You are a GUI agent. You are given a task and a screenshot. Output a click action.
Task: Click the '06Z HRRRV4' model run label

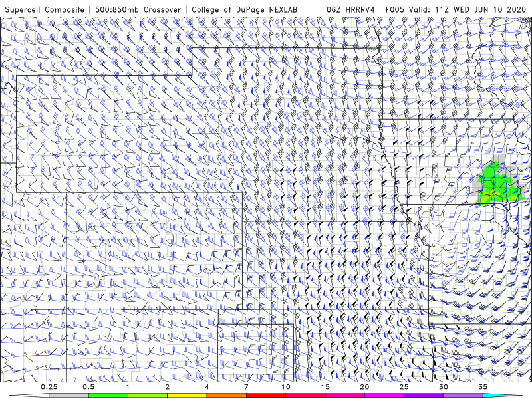click(x=350, y=9)
